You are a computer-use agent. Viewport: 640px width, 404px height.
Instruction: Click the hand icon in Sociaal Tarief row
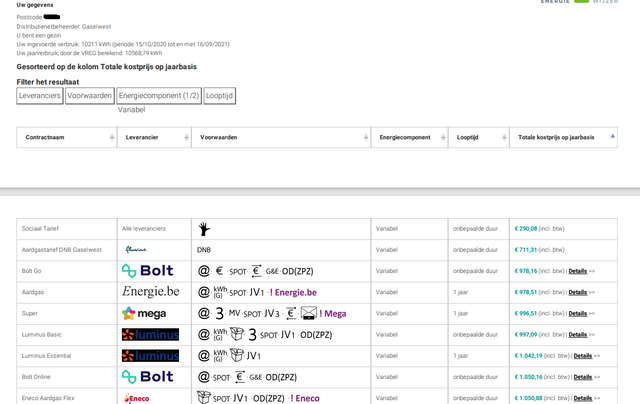click(x=204, y=229)
